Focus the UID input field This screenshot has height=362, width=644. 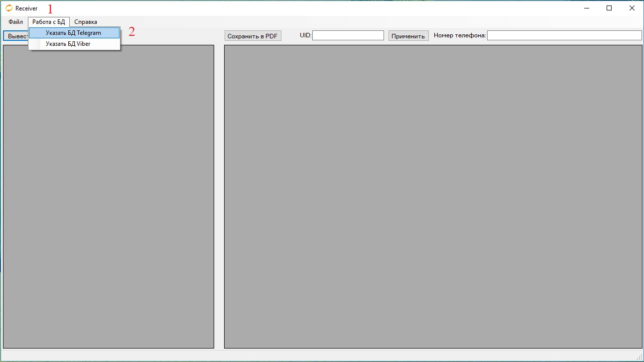click(348, 35)
